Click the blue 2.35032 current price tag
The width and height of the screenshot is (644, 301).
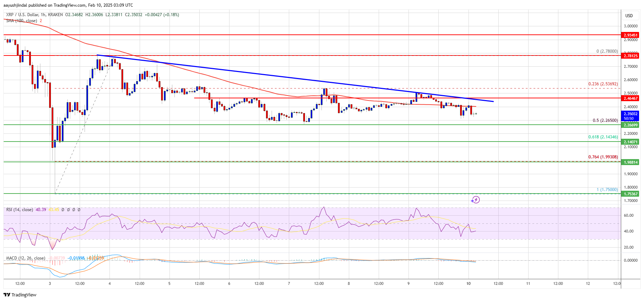(630, 116)
